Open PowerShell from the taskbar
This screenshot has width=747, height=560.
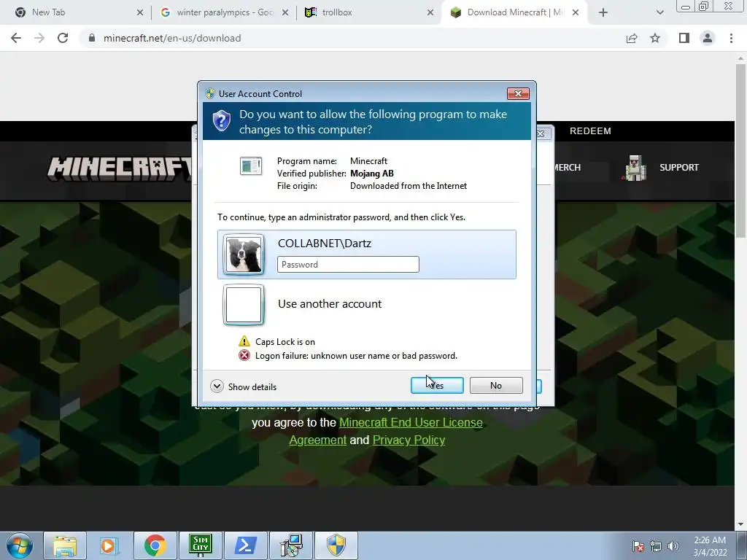[x=245, y=545]
